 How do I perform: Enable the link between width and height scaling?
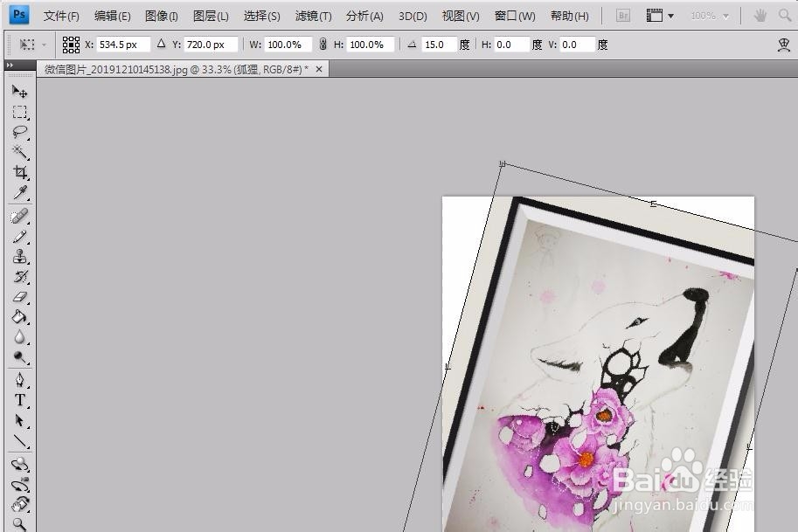(x=323, y=44)
